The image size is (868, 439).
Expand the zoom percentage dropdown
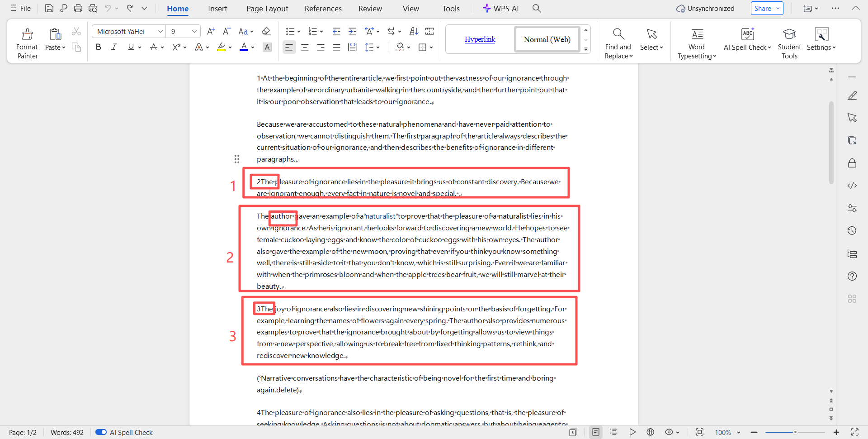pyautogui.click(x=739, y=433)
